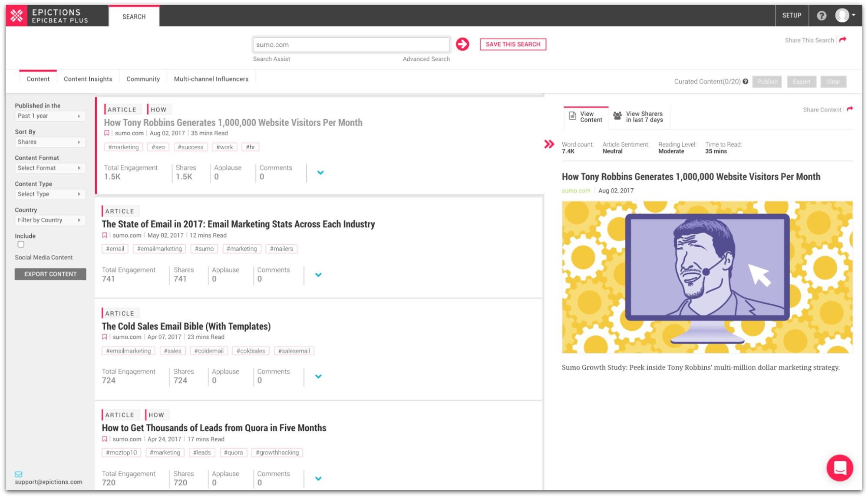Image resolution: width=868 pixels, height=498 pixels.
Task: Open the user profile avatar menu
Action: click(845, 16)
